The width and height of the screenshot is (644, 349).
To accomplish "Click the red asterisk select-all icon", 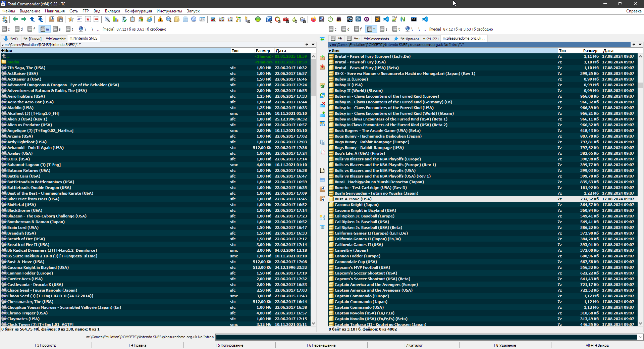I will click(x=88, y=19).
